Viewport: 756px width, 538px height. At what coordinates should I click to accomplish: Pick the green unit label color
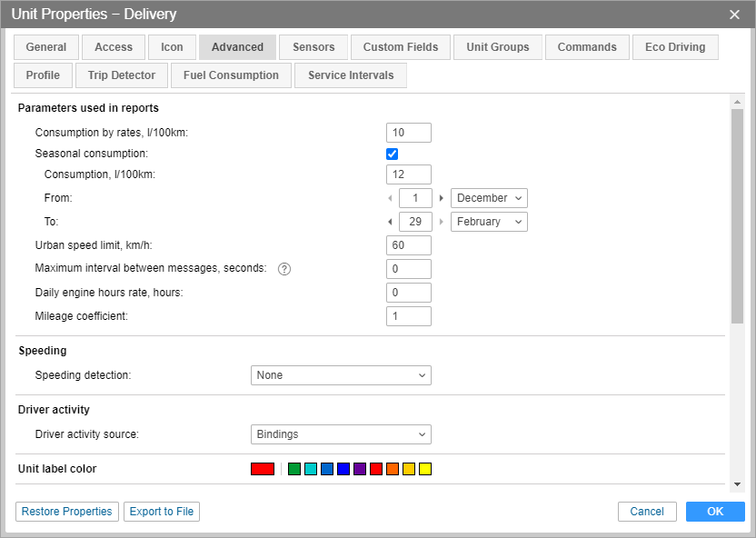coord(294,469)
